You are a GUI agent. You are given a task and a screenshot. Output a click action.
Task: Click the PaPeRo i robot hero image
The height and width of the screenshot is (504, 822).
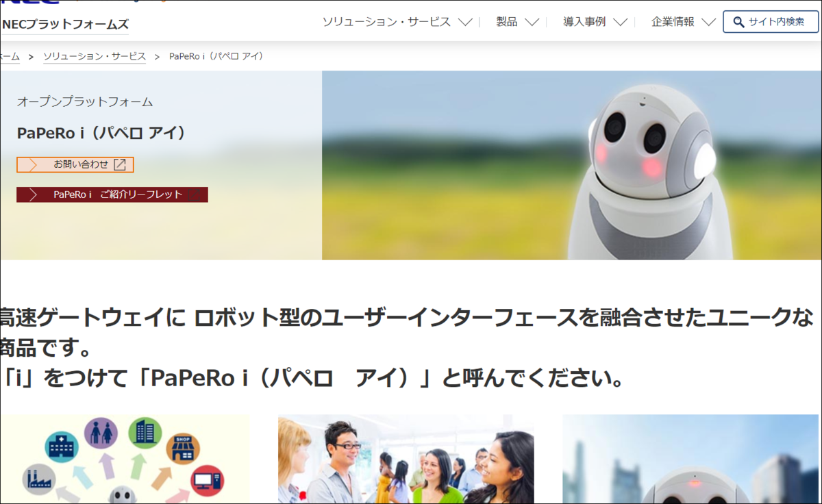coord(572,165)
